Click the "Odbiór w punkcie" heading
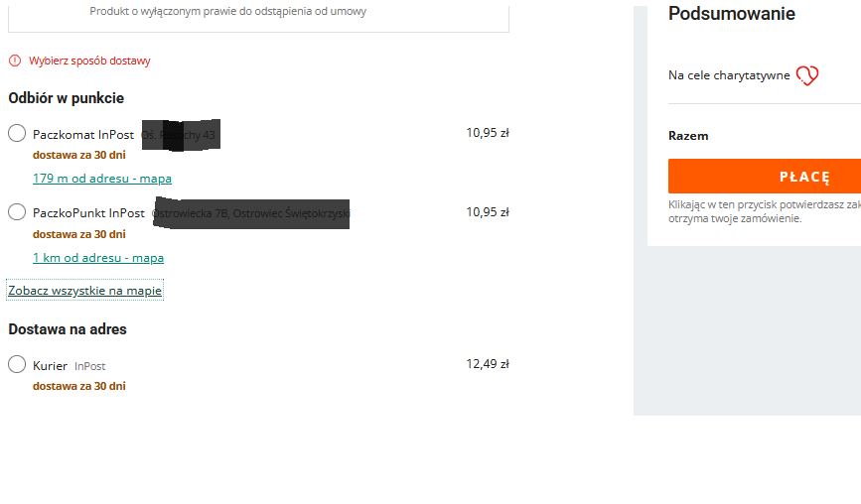Image resolution: width=861 pixels, height=504 pixels. (67, 98)
